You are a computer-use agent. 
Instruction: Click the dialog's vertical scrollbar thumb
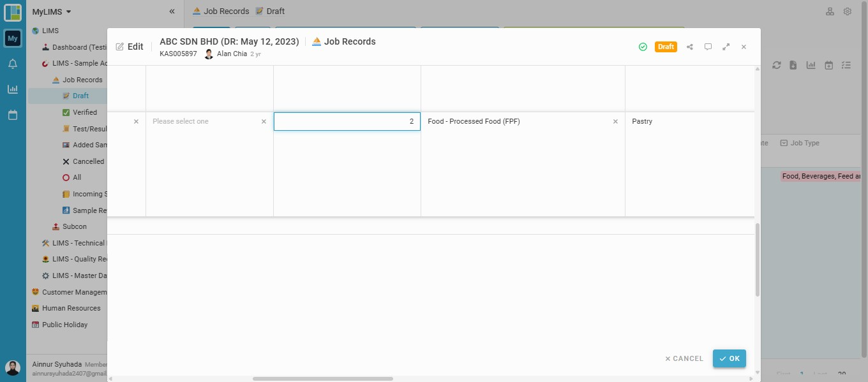[758, 260]
